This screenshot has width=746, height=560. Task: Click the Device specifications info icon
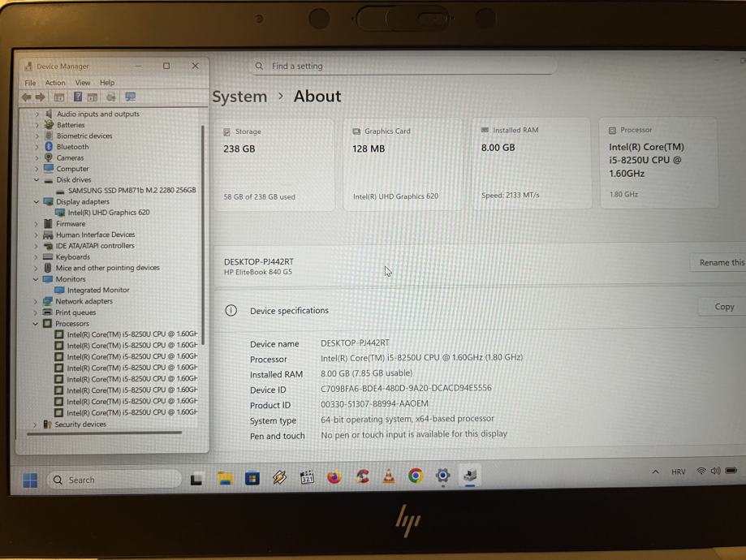(231, 311)
